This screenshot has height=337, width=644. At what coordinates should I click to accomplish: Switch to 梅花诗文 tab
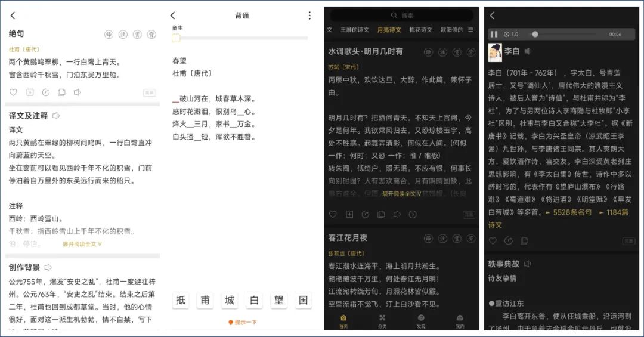420,30
